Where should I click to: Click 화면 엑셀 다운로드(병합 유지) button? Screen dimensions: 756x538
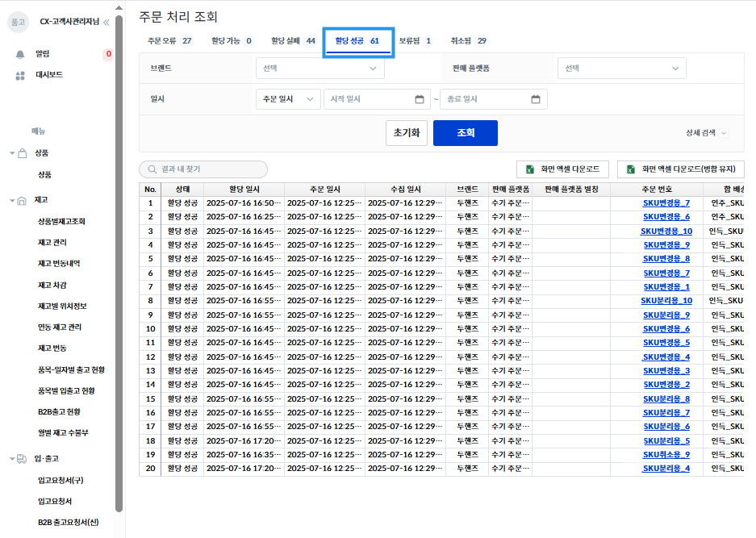pos(681,169)
